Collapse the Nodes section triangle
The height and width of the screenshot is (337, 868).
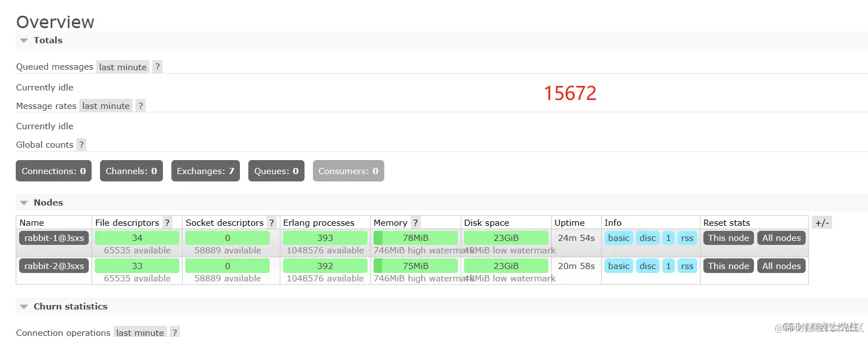tap(24, 203)
